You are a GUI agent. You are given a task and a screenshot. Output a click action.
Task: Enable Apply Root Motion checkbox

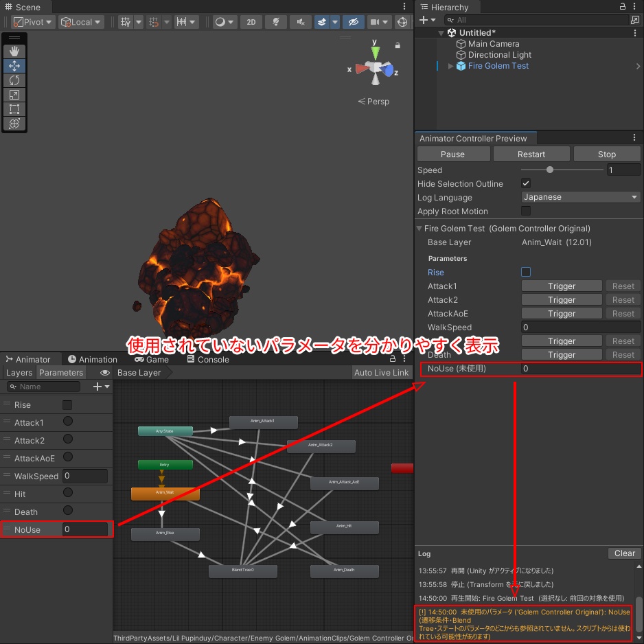point(526,211)
